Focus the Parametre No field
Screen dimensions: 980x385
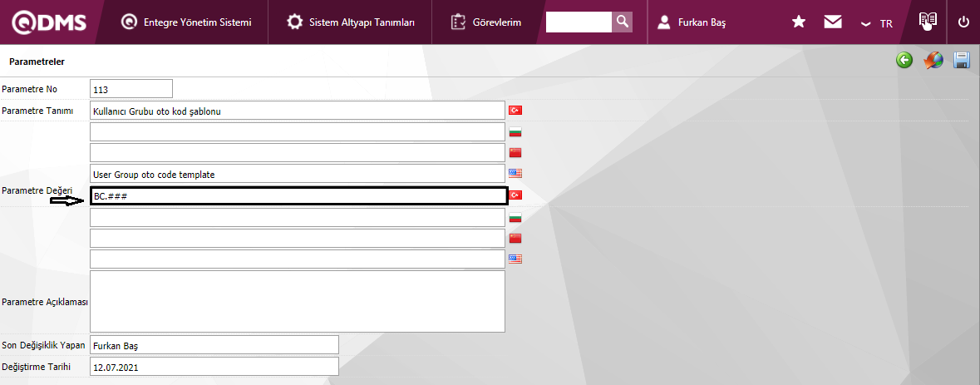(x=131, y=89)
